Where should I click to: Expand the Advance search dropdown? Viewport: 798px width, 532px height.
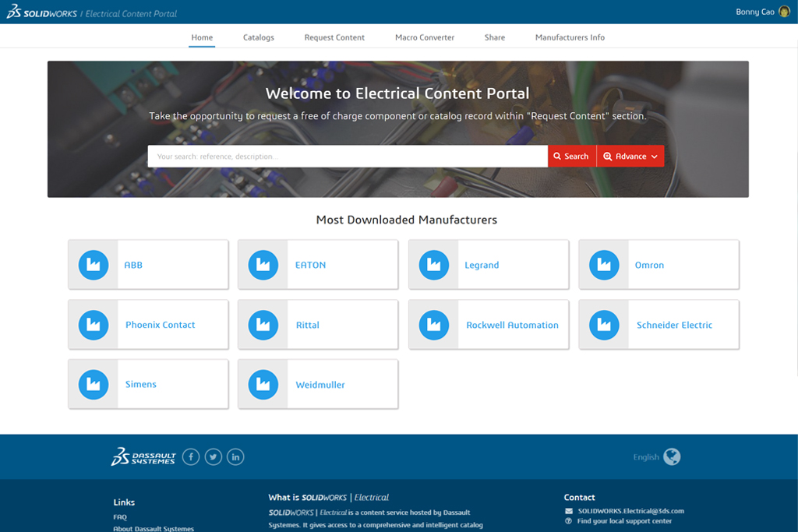tap(630, 156)
